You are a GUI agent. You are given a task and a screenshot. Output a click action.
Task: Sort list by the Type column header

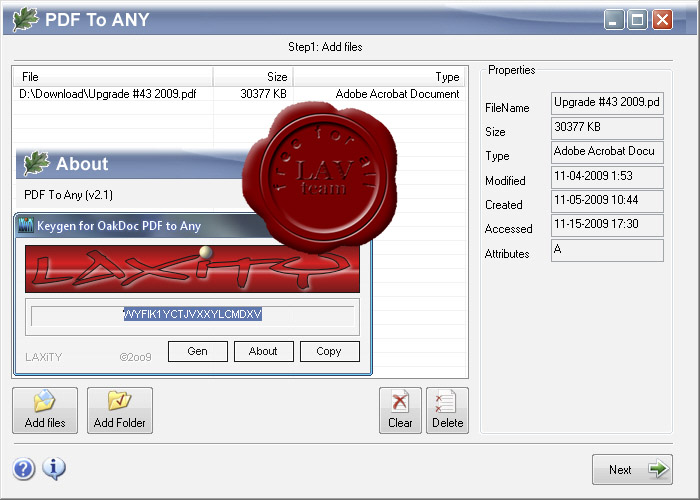(379, 77)
